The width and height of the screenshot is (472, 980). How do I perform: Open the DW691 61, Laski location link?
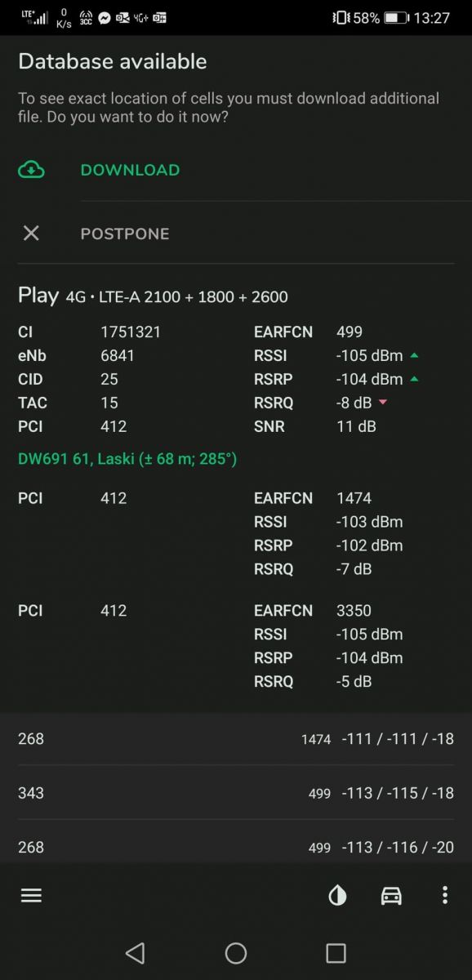tap(127, 459)
